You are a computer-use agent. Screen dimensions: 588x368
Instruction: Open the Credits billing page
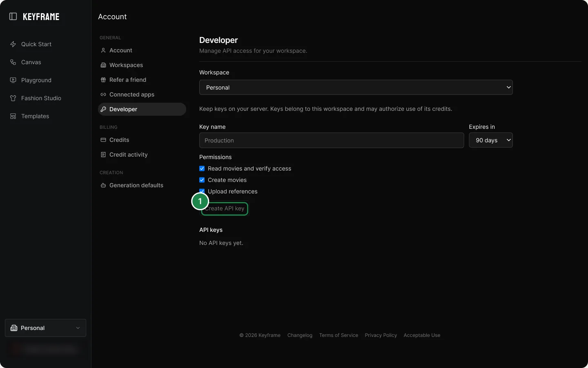(142, 140)
